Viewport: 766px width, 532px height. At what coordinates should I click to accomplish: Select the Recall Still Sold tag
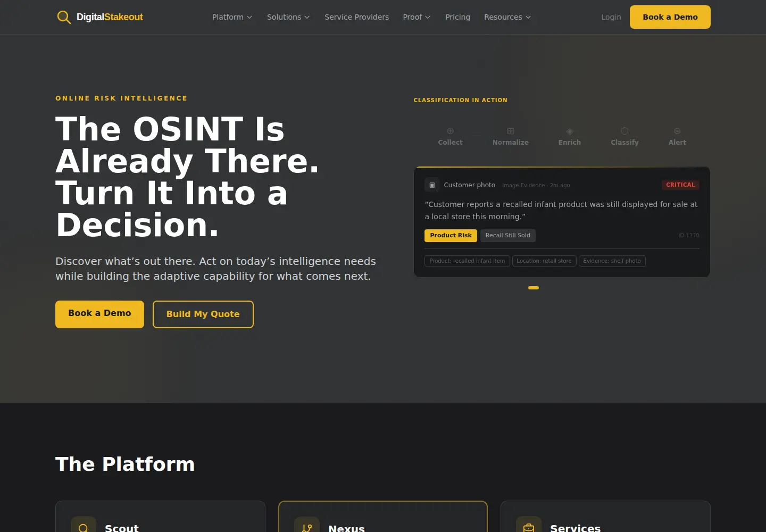[x=508, y=236]
